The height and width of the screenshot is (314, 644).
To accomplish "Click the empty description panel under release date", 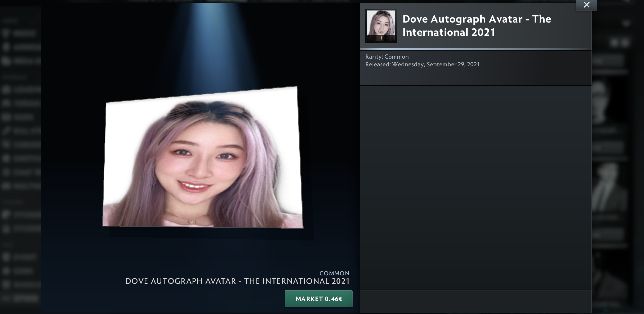I will 475,186.
